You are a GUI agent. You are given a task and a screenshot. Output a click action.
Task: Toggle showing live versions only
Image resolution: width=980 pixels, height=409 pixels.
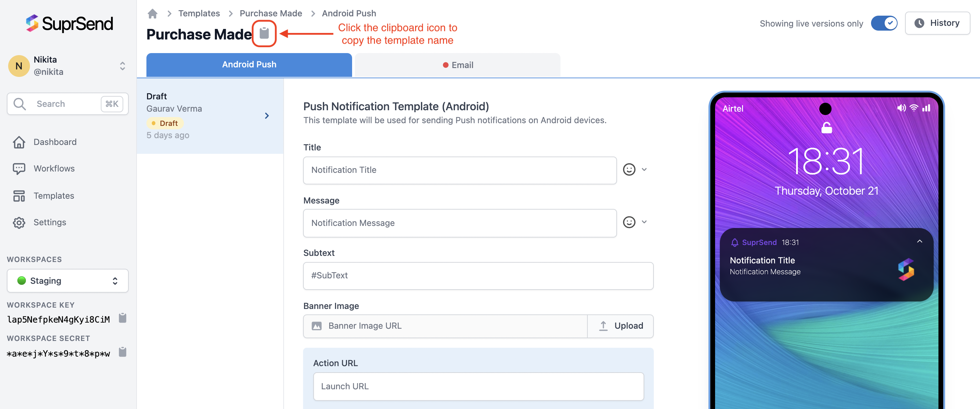click(x=884, y=23)
